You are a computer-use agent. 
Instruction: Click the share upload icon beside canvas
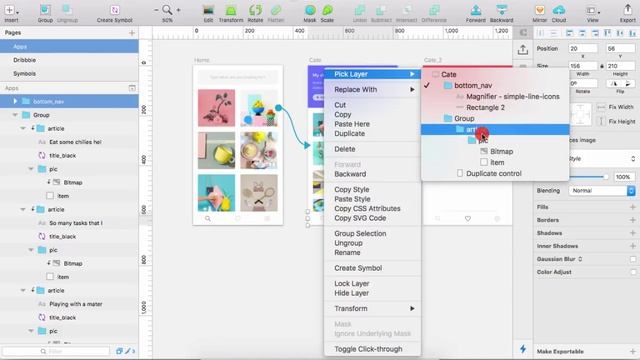click(523, 50)
